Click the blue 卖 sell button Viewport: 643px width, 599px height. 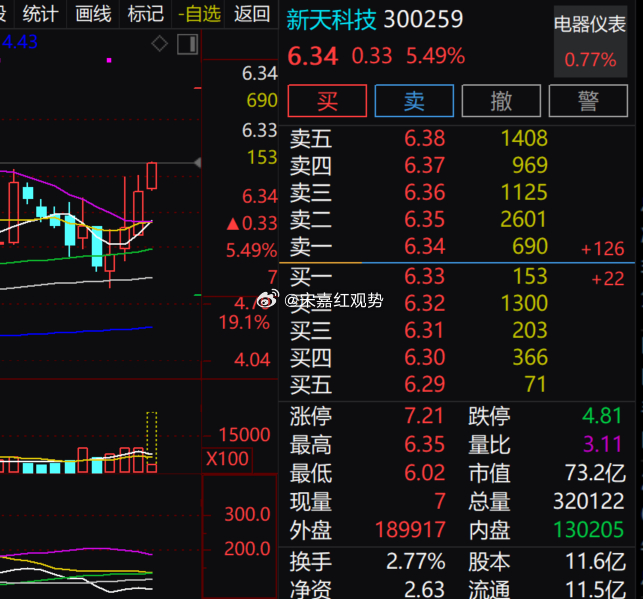pos(414,101)
